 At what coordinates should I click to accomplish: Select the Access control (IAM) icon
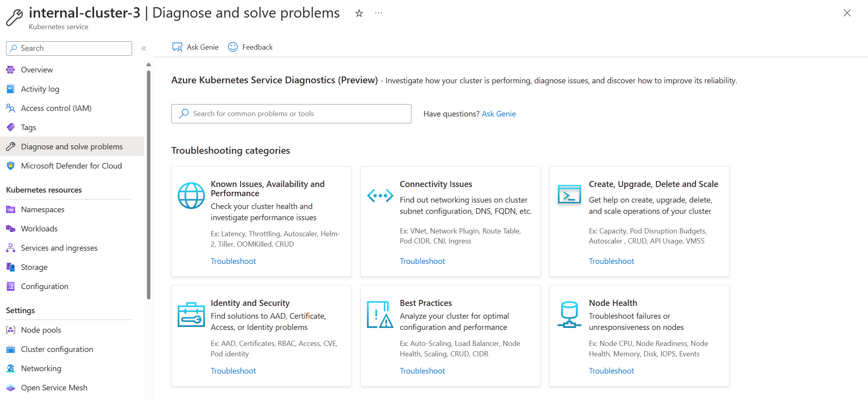pyautogui.click(x=11, y=108)
